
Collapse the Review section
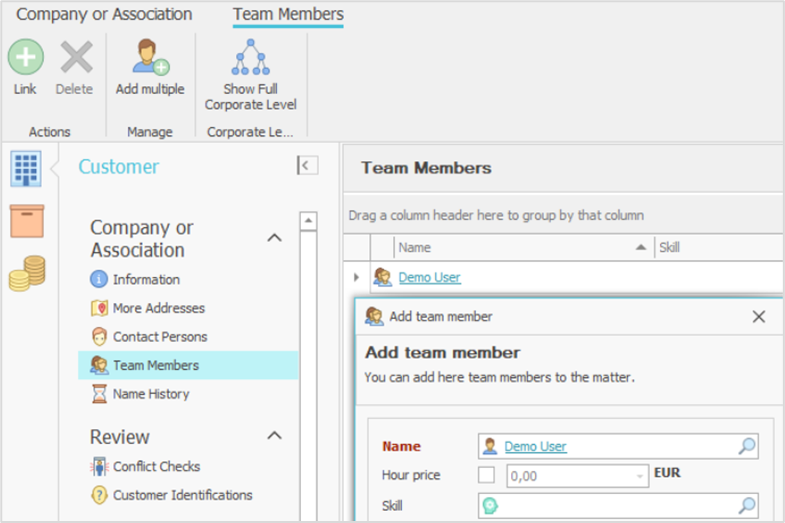274,436
